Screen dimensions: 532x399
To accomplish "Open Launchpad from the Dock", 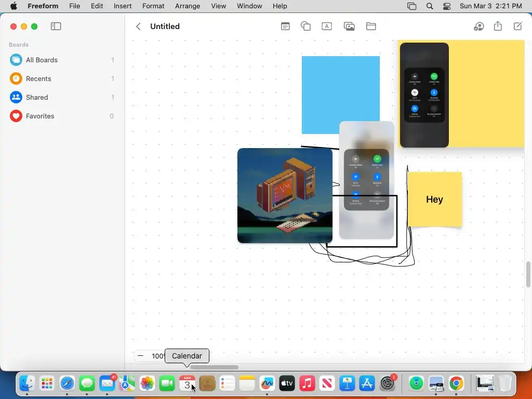I will [47, 384].
